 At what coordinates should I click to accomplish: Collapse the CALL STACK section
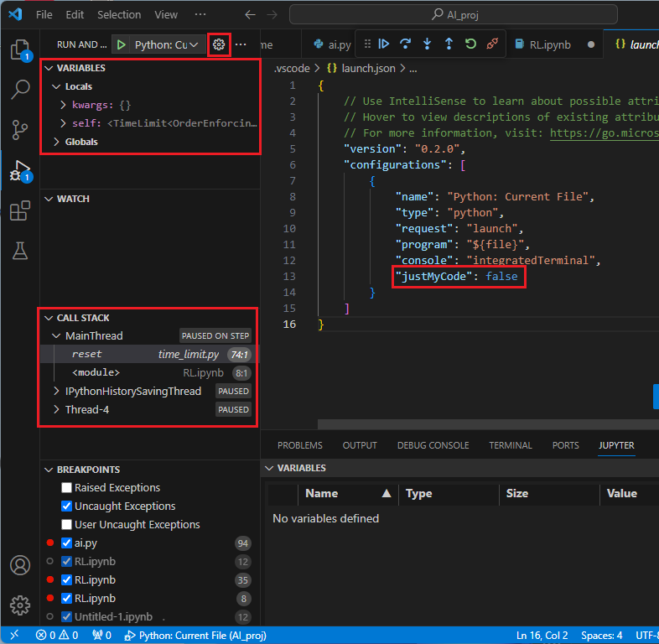click(49, 318)
